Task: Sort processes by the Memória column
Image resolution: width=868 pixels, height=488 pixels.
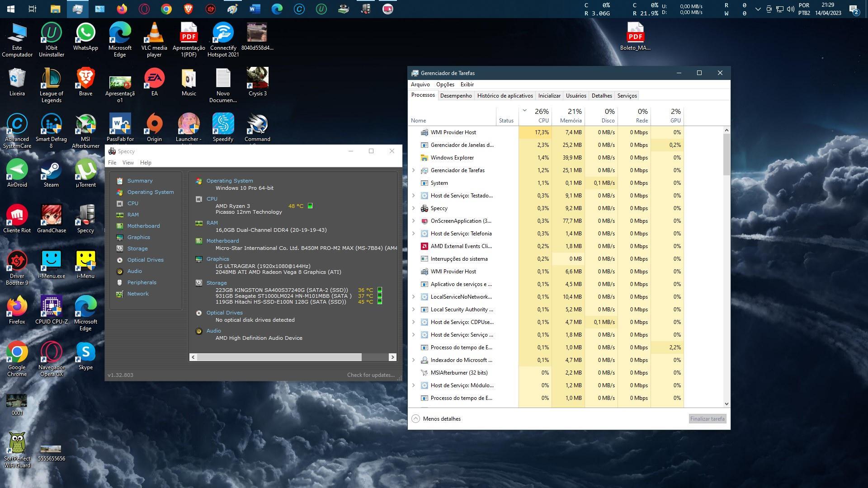Action: (568, 116)
